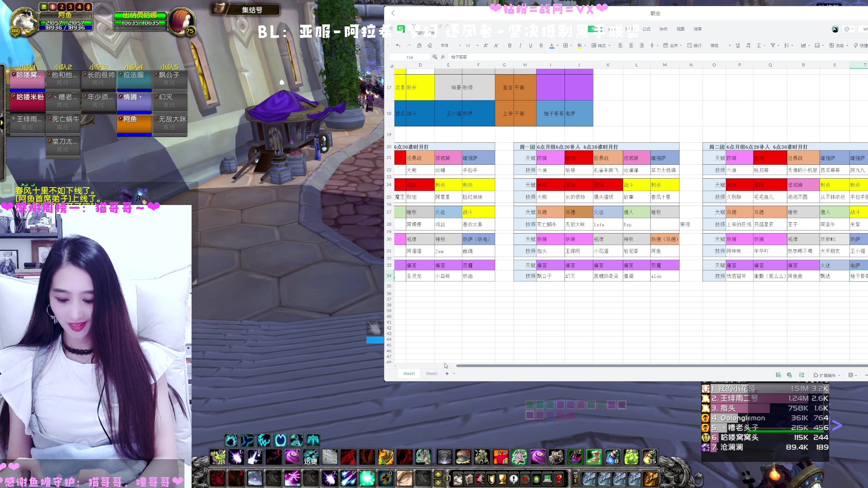The width and height of the screenshot is (868, 488).
Task: Expand the fill color arrow
Action: point(585,45)
